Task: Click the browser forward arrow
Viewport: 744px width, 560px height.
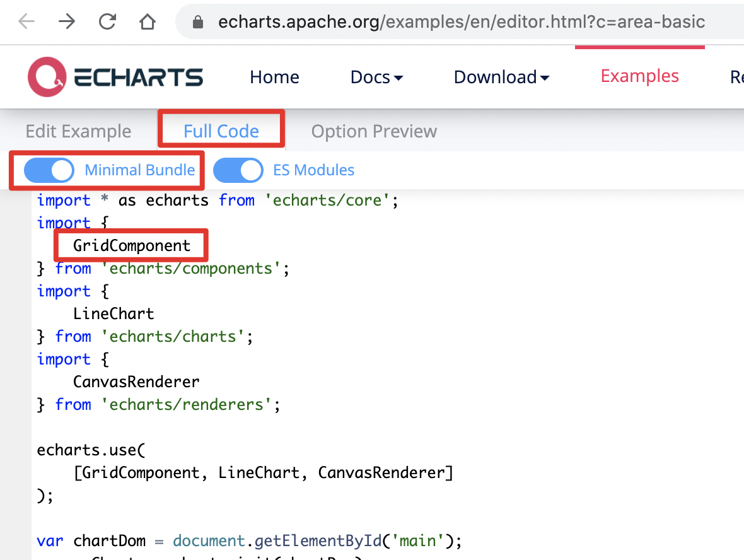Action: [x=67, y=21]
